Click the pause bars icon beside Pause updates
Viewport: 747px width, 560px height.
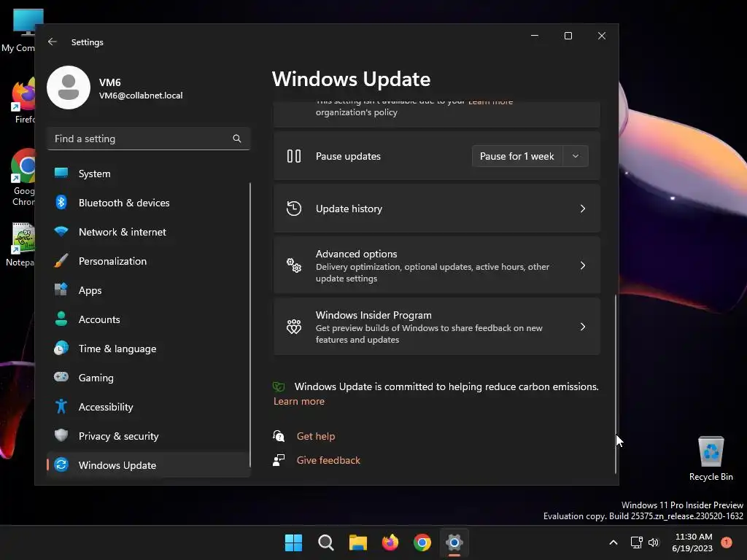(x=294, y=156)
